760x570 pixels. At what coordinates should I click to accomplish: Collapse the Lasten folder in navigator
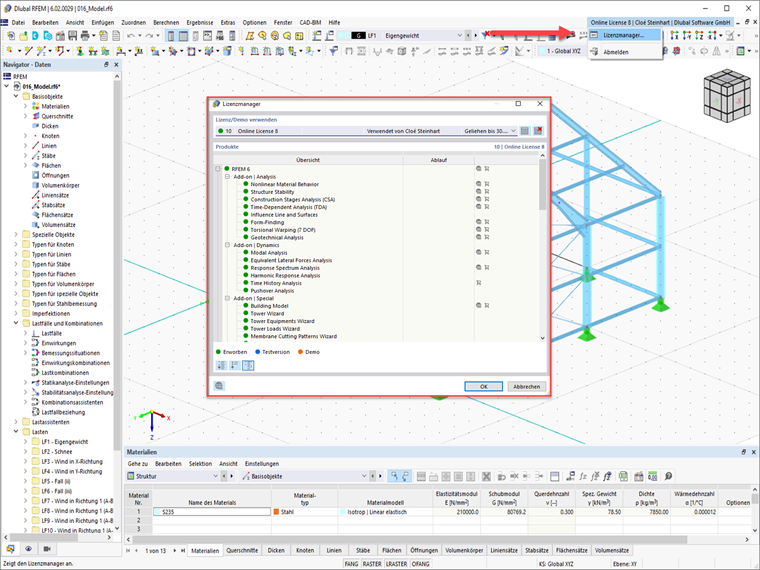(x=16, y=432)
